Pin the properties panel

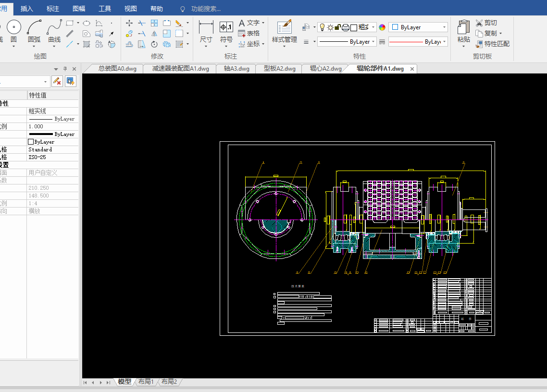[x=65, y=69]
